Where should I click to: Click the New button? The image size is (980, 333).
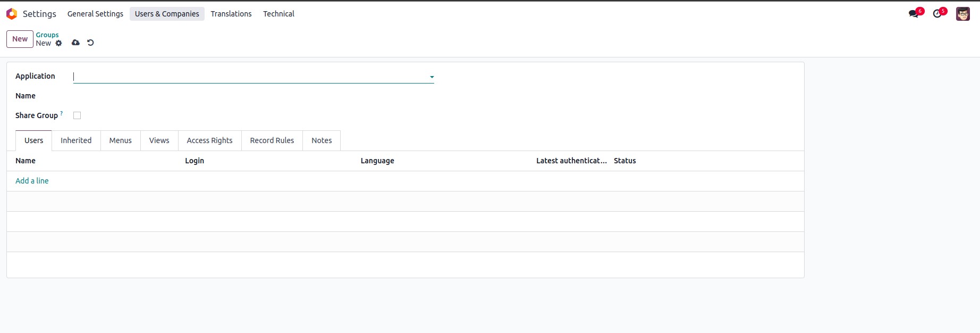click(x=20, y=39)
